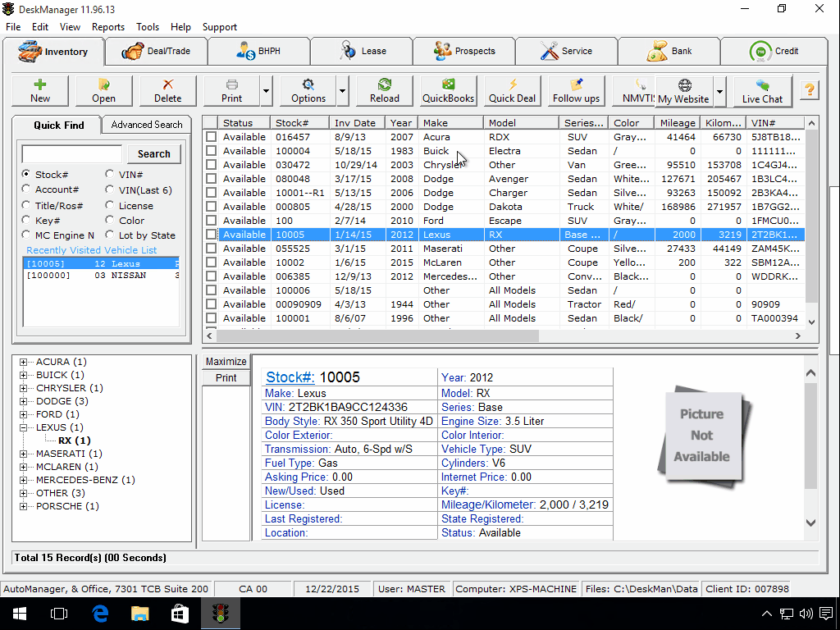Start Live Chat
The width and height of the screenshot is (840, 630).
pyautogui.click(x=762, y=91)
